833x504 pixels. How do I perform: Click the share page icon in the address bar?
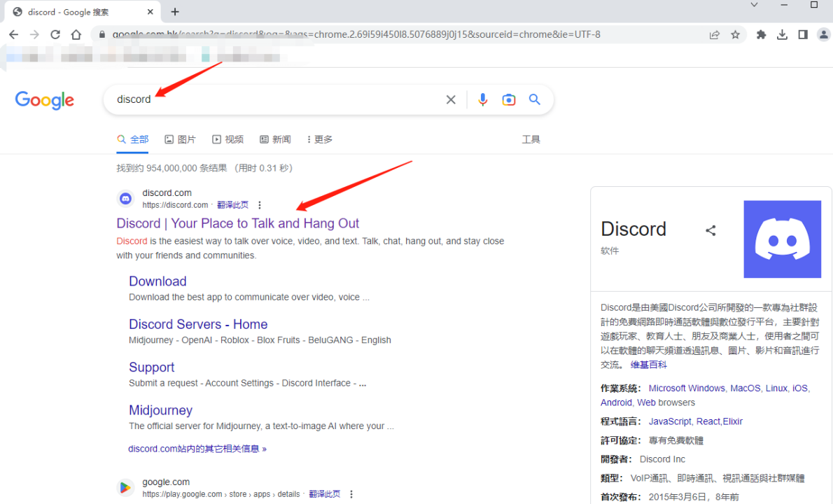click(x=715, y=34)
